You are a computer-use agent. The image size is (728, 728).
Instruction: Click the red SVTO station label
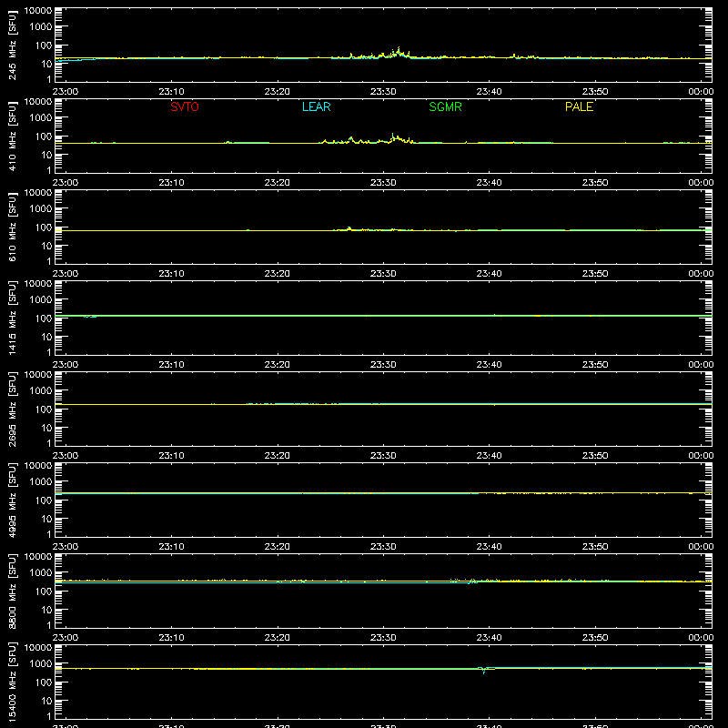pos(185,106)
